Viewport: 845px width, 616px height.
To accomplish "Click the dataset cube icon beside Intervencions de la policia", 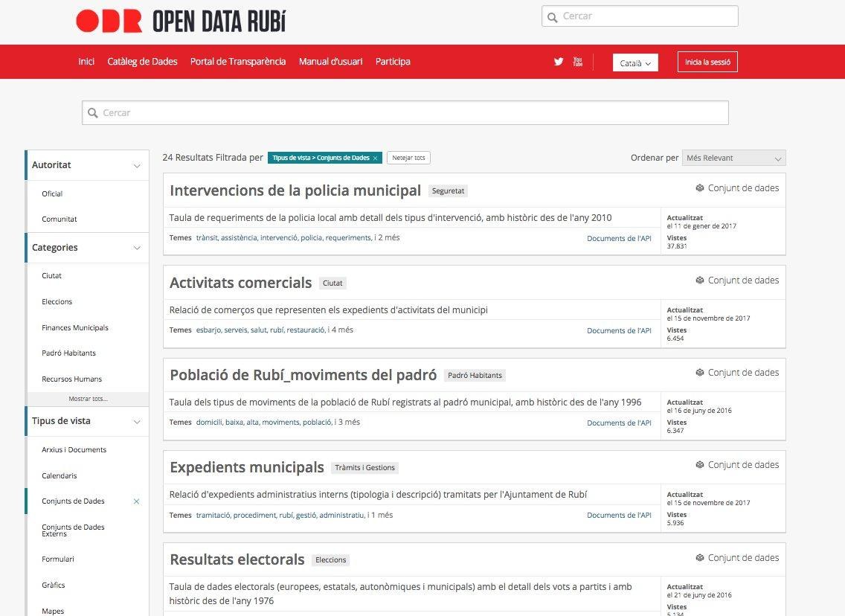I will [700, 188].
